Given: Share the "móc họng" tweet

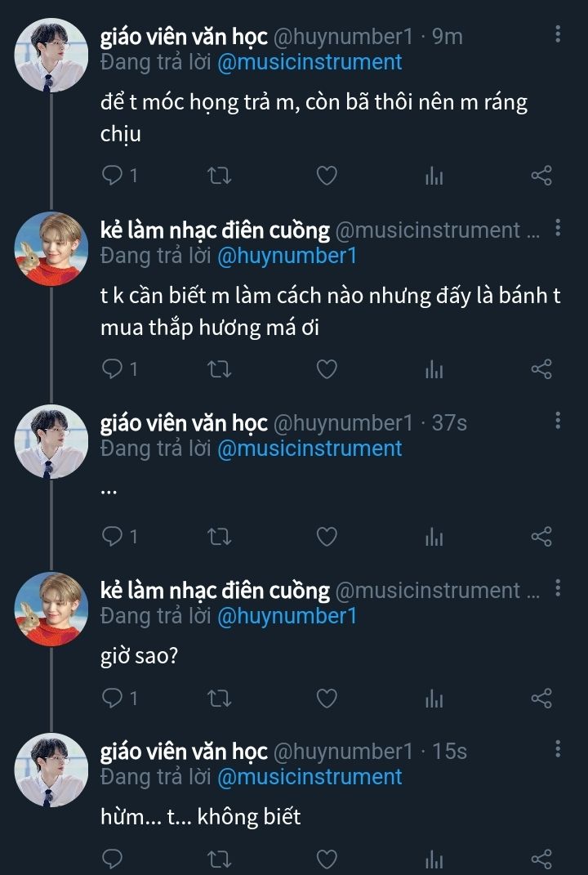Looking at the screenshot, I should point(541,176).
